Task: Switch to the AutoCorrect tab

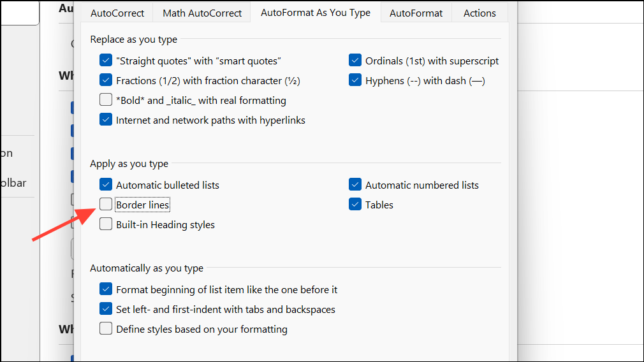Action: [x=117, y=13]
